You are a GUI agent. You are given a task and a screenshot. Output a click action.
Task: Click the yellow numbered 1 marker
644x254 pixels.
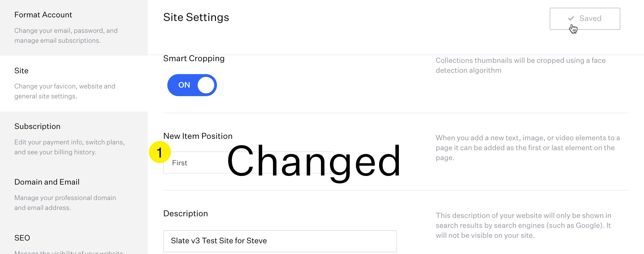pos(160,152)
